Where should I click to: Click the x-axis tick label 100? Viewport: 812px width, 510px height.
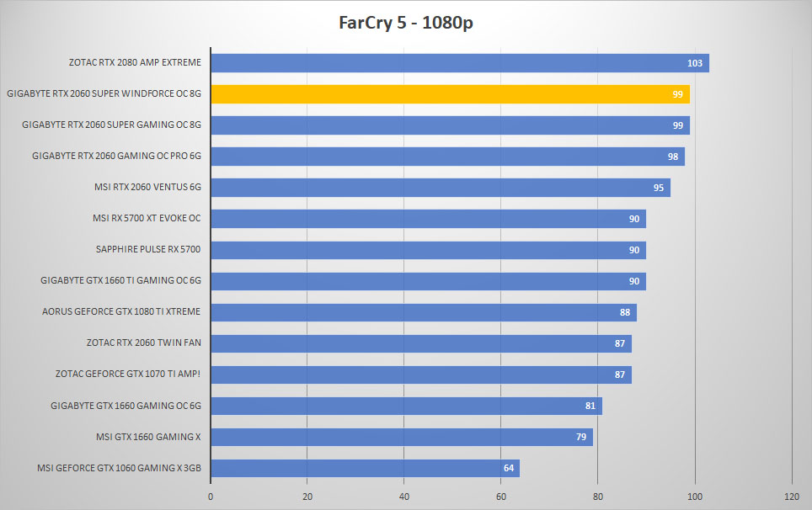click(694, 497)
